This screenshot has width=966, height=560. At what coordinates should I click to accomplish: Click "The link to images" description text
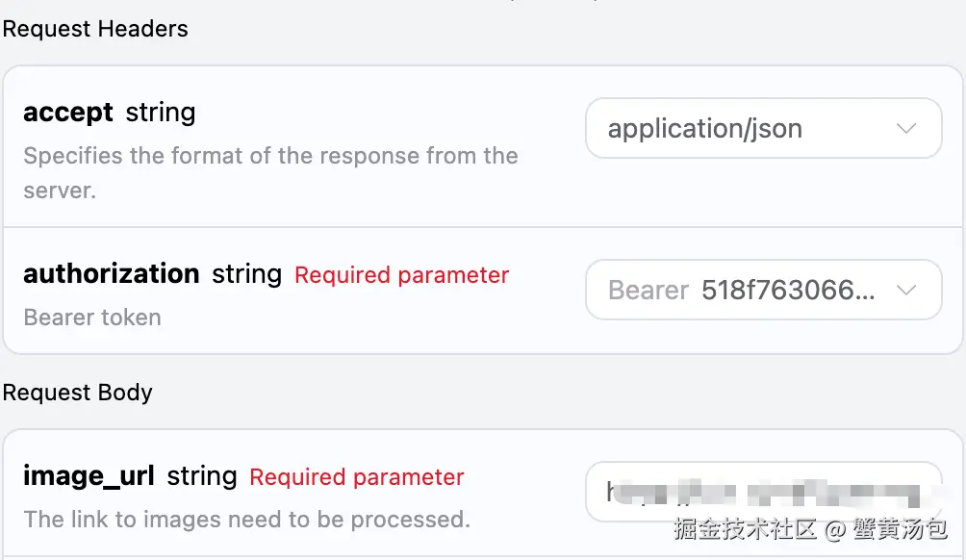246,521
